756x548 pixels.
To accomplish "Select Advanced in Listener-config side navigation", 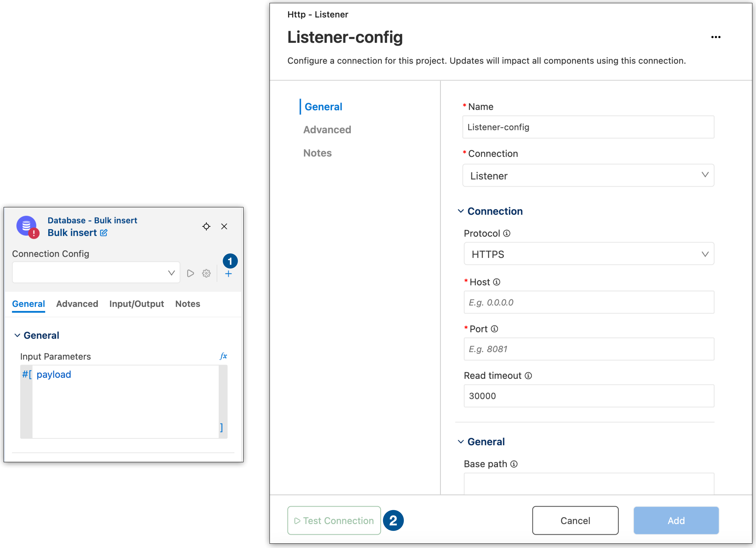I will coord(327,130).
